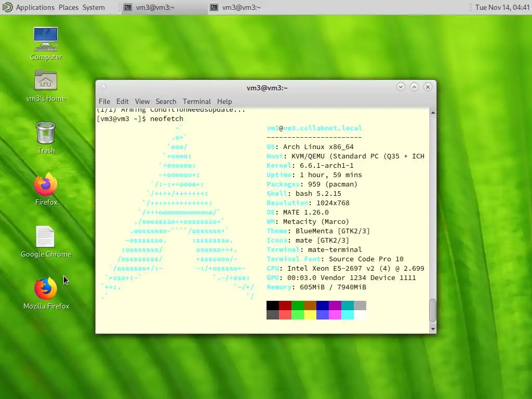Viewport: 532px width, 399px height.
Task: Click the terminal icon of the second taskbar entry
Action: [214, 7]
